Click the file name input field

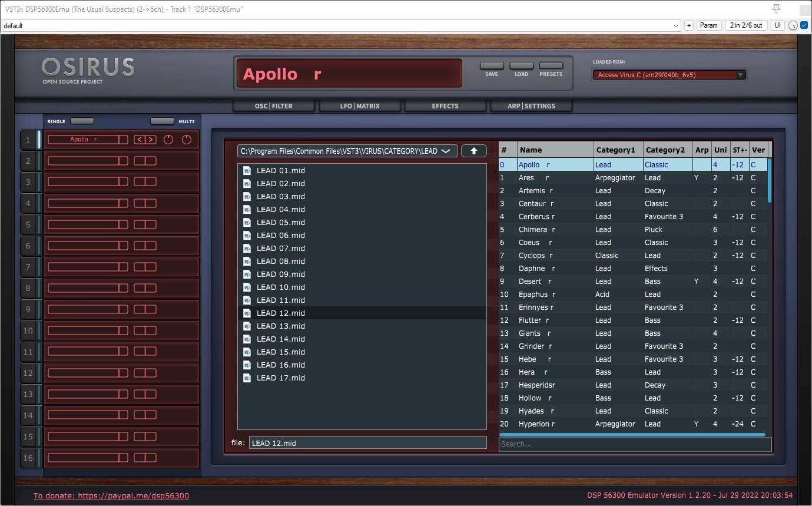tap(368, 443)
